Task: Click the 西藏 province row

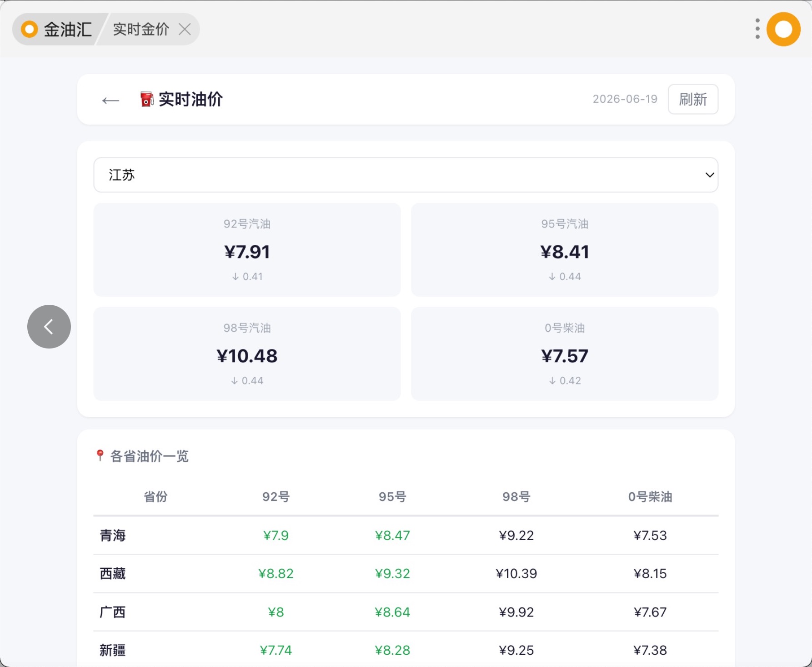Action: pyautogui.click(x=406, y=574)
